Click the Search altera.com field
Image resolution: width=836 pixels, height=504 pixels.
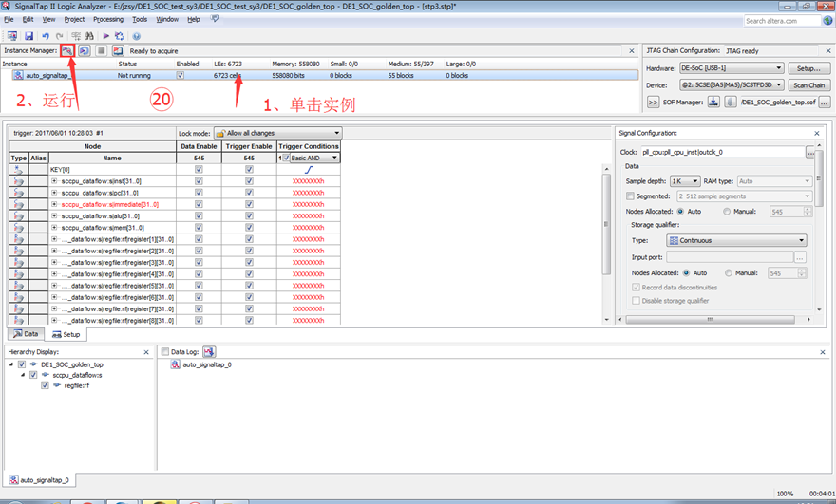click(x=782, y=21)
